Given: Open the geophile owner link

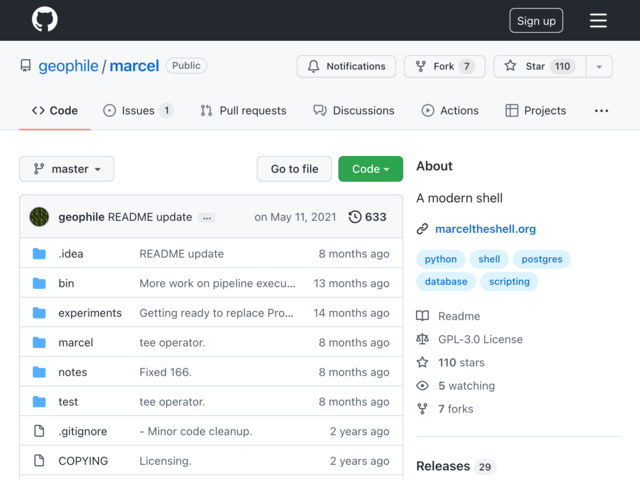Looking at the screenshot, I should click(x=68, y=66).
